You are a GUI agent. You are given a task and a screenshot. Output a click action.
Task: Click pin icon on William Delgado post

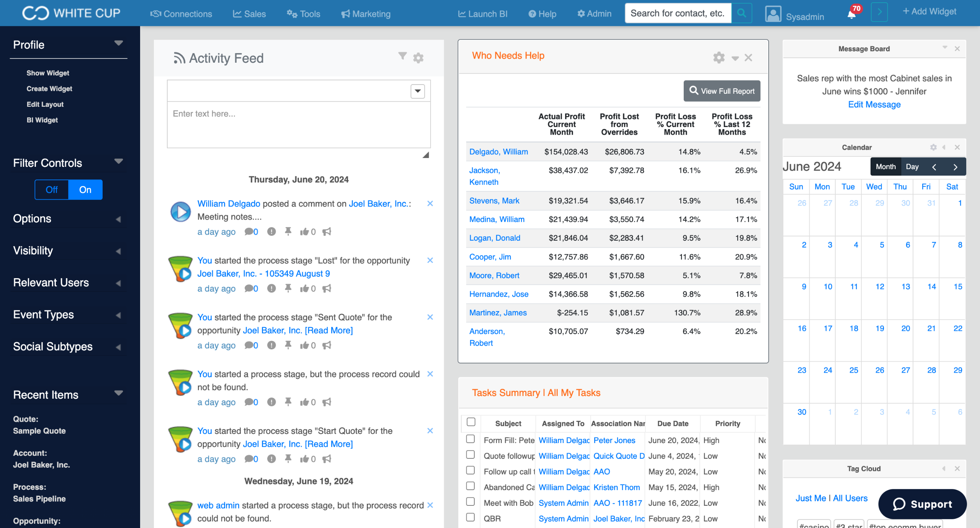coord(288,231)
